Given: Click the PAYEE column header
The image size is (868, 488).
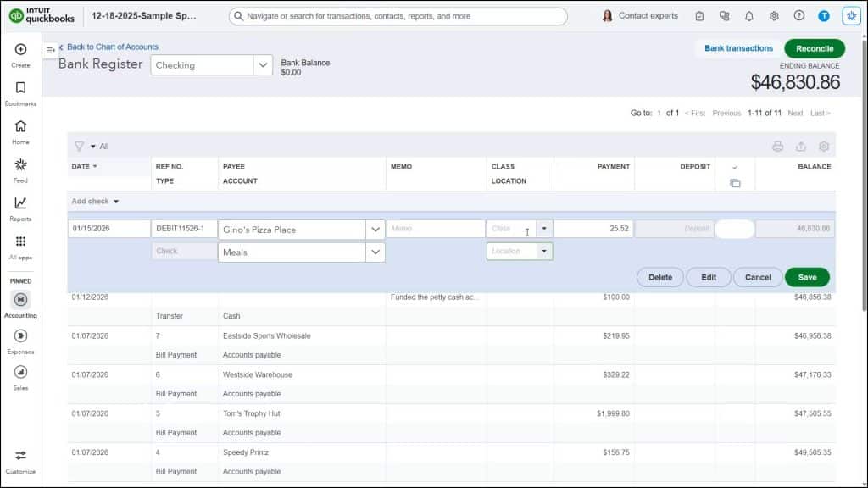Looking at the screenshot, I should point(234,167).
